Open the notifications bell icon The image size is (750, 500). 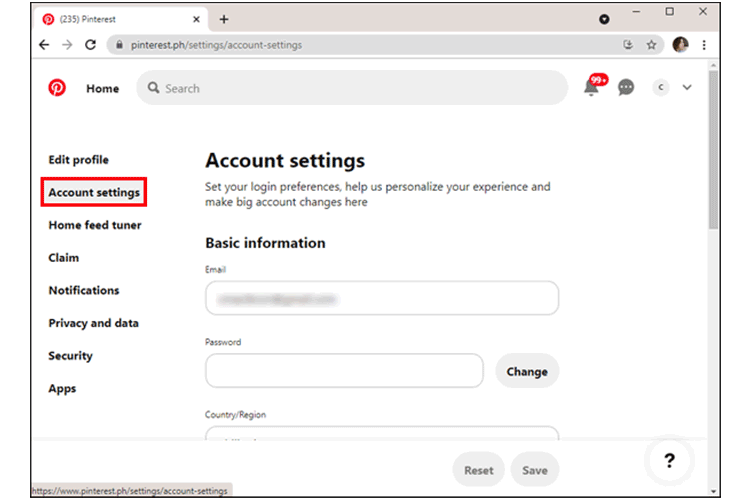click(592, 88)
